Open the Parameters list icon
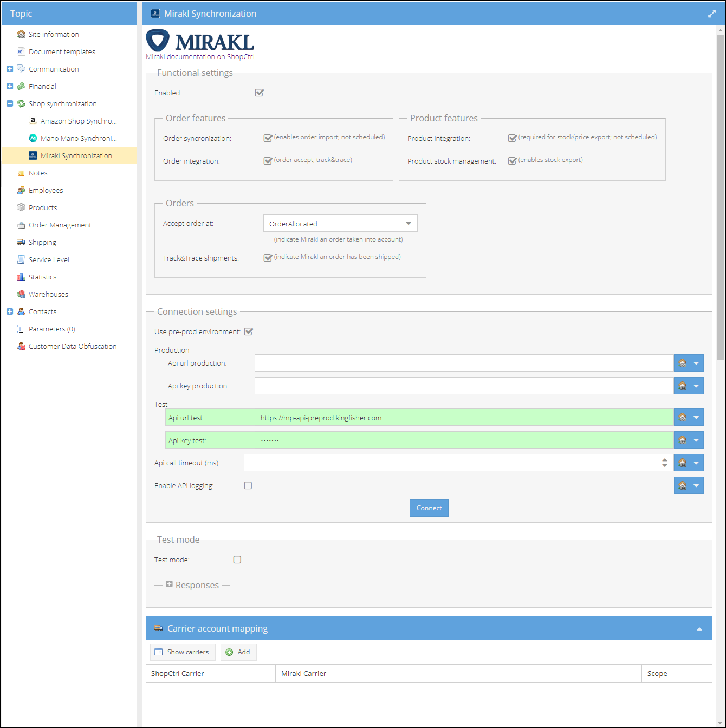Screen dimensions: 726x728 21,329
